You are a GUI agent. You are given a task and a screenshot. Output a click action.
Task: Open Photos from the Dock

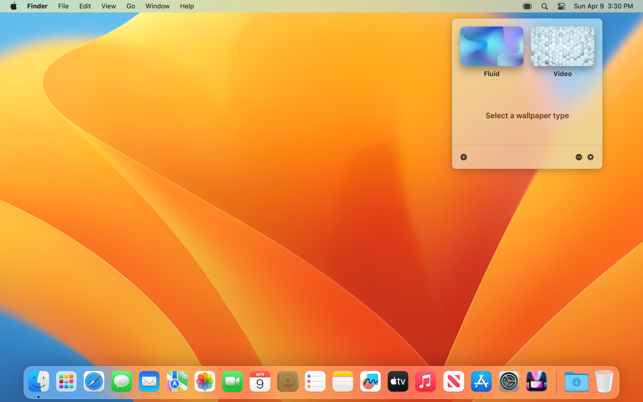(205, 381)
